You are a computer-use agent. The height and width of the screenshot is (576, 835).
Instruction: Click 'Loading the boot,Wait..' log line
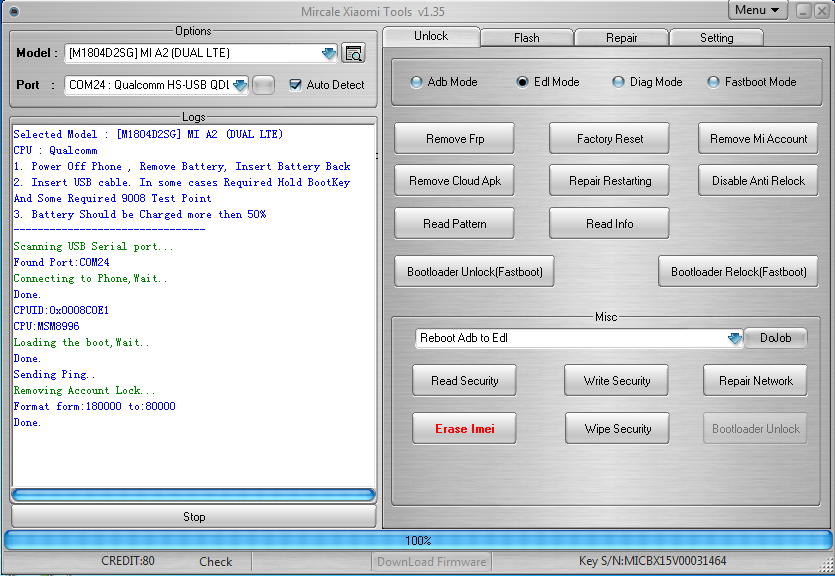click(x=81, y=343)
